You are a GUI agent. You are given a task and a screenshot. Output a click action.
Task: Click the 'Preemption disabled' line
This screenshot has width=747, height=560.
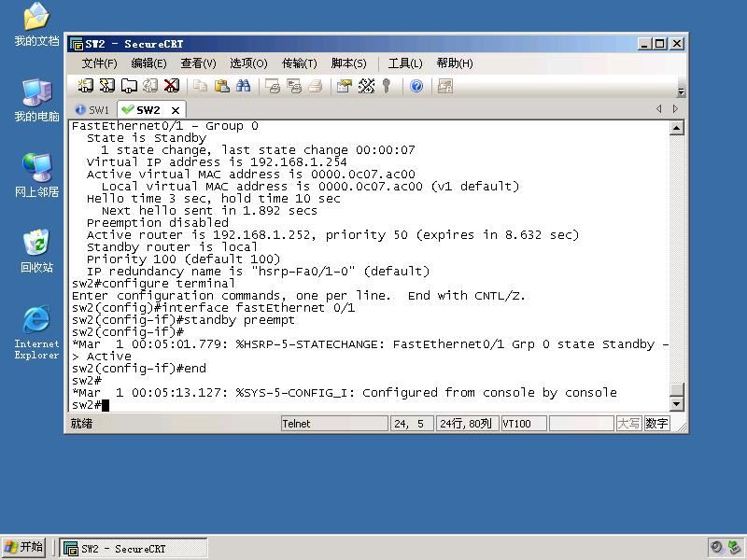point(158,223)
